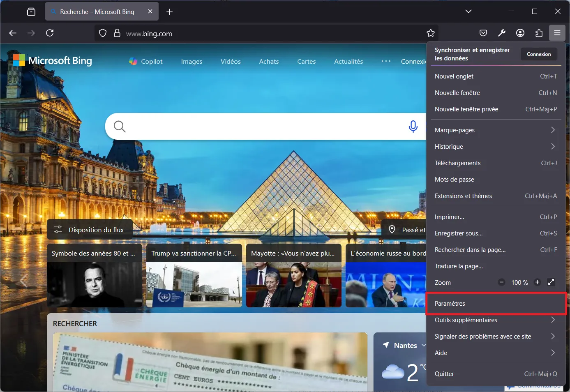570x392 pixels.
Task: Choose Enregistrer sous... in the menu
Action: tap(496, 233)
